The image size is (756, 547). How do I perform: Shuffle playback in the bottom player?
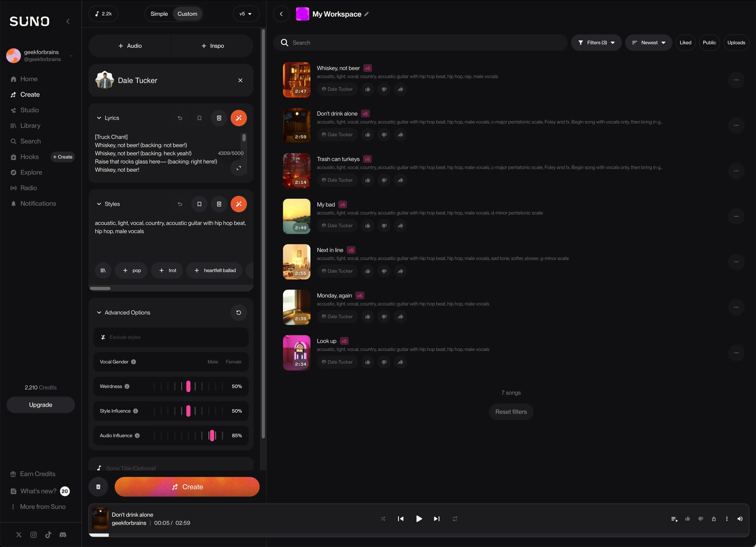pyautogui.click(x=383, y=519)
